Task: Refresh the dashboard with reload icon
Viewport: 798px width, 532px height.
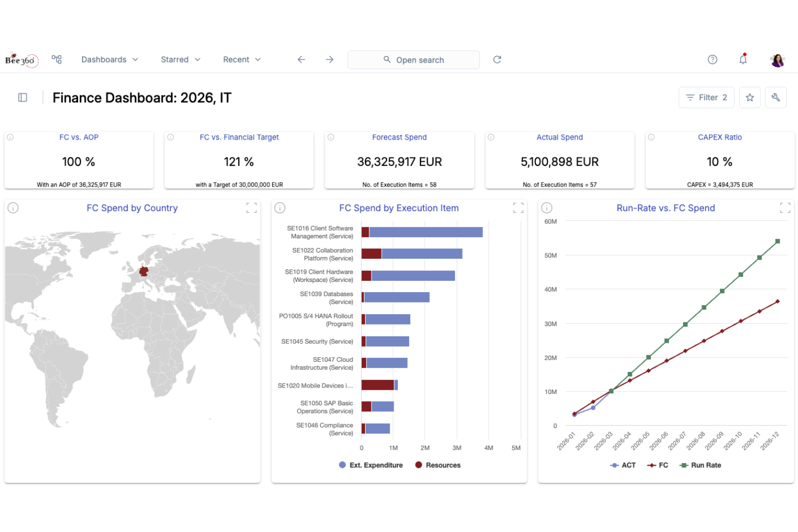Action: click(x=497, y=59)
